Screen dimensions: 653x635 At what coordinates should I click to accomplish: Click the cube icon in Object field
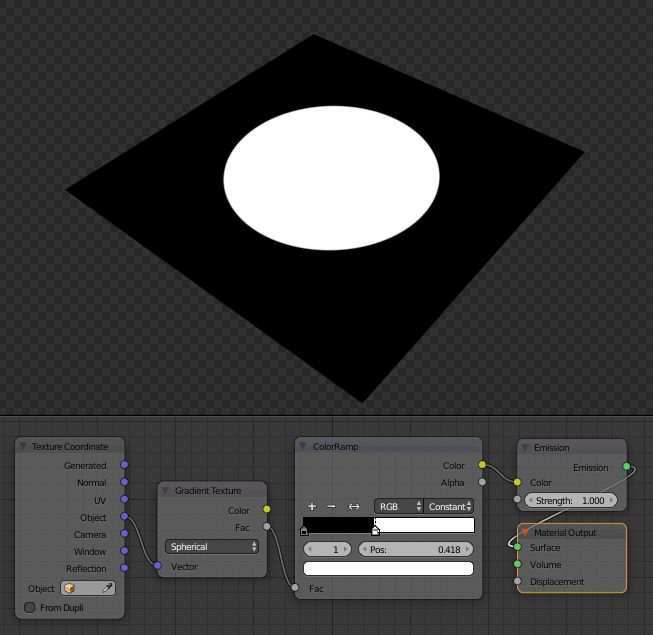point(70,588)
